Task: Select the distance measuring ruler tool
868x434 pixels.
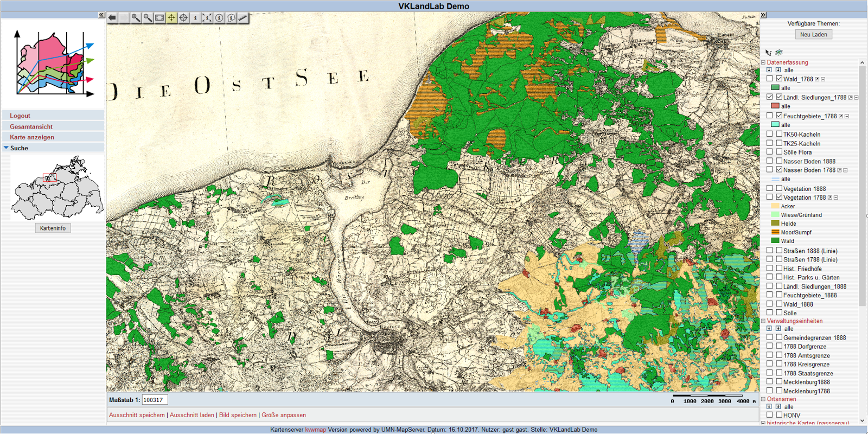Action: pyautogui.click(x=243, y=18)
